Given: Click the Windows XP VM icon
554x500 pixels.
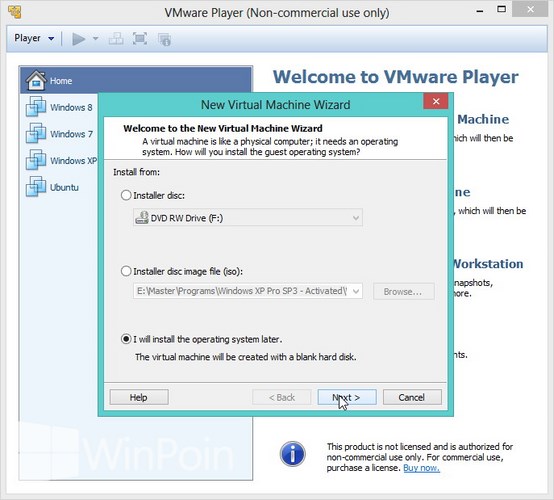Looking at the screenshot, I should coord(36,160).
